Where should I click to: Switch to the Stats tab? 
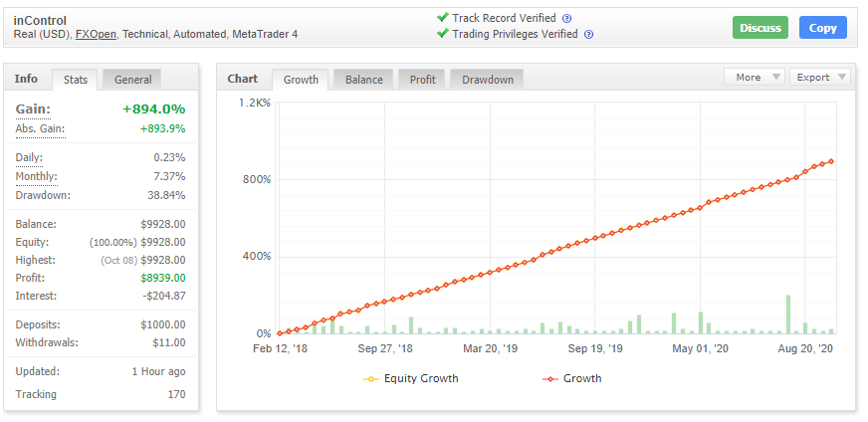tap(76, 80)
